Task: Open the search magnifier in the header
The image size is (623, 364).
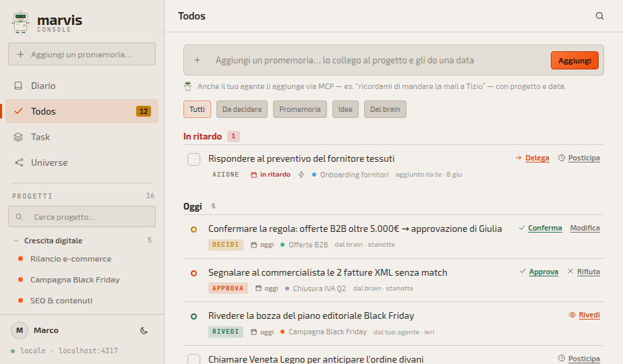Action: tap(599, 16)
